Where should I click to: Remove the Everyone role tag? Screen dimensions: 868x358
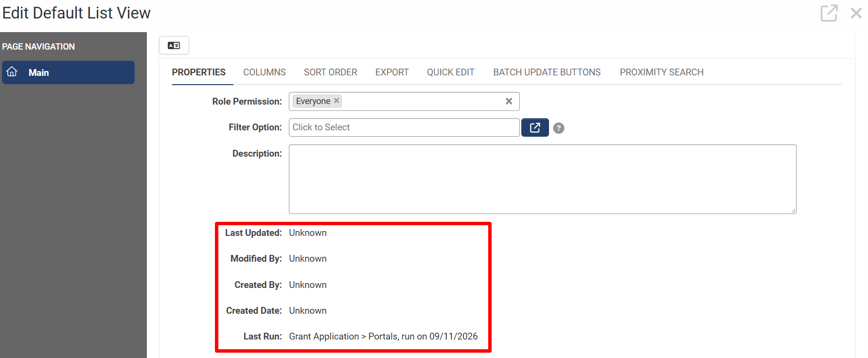pos(336,101)
